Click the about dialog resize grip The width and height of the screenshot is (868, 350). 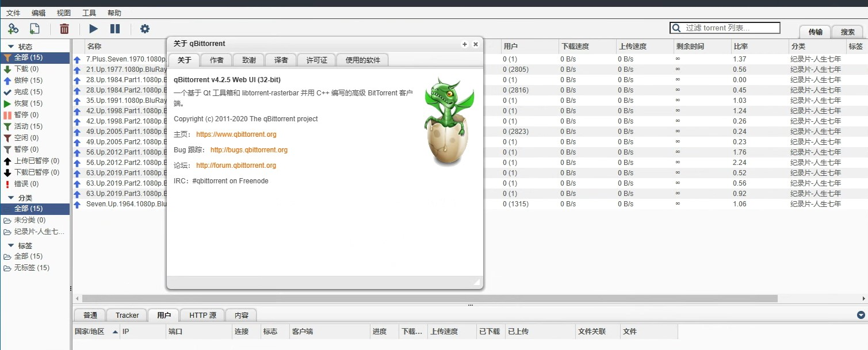(x=476, y=282)
